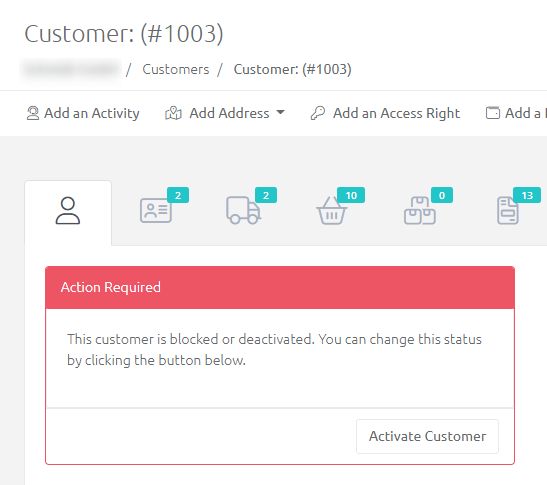Click the key icon for access rights
Viewport: 547px width, 485px height.
point(318,113)
